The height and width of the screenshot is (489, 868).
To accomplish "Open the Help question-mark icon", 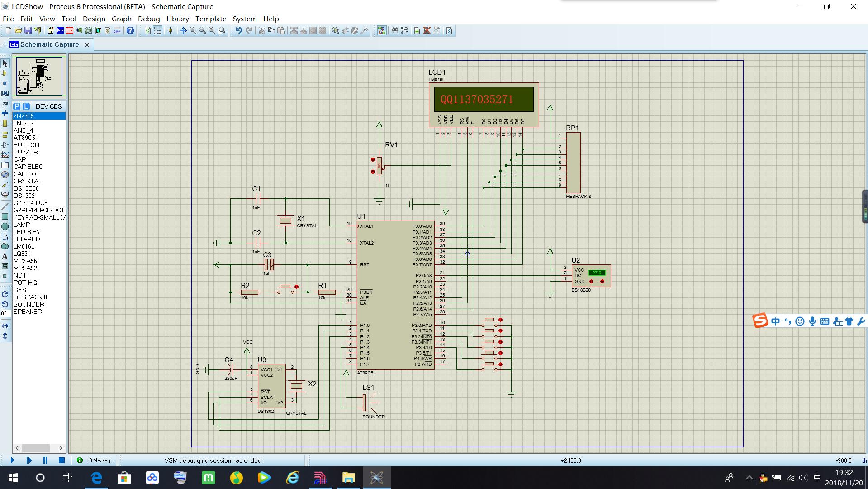I will click(130, 31).
